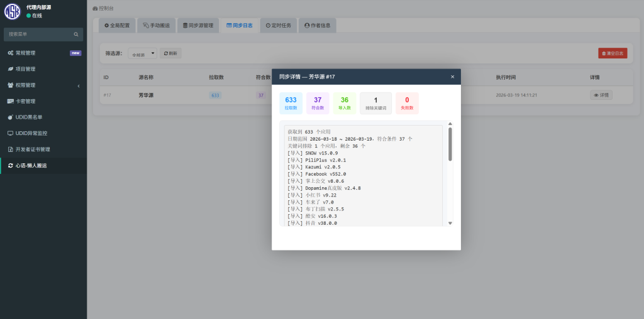Go to 卡密管理 in the sidebar

[25, 101]
